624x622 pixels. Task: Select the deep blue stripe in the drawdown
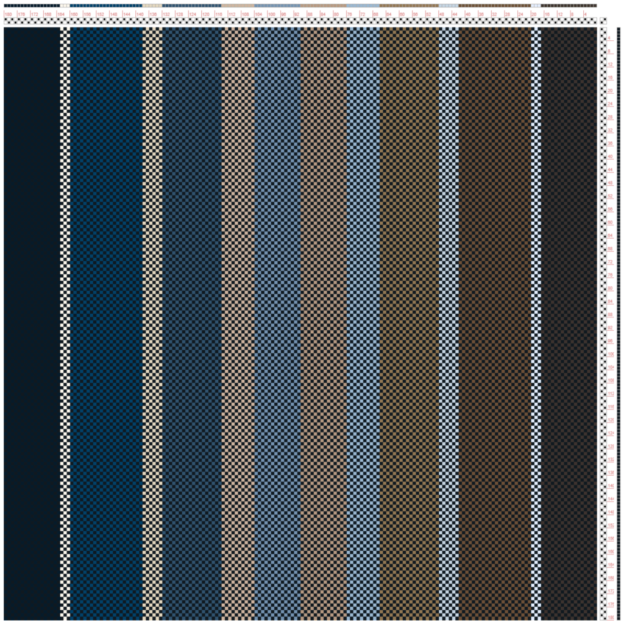click(106, 320)
